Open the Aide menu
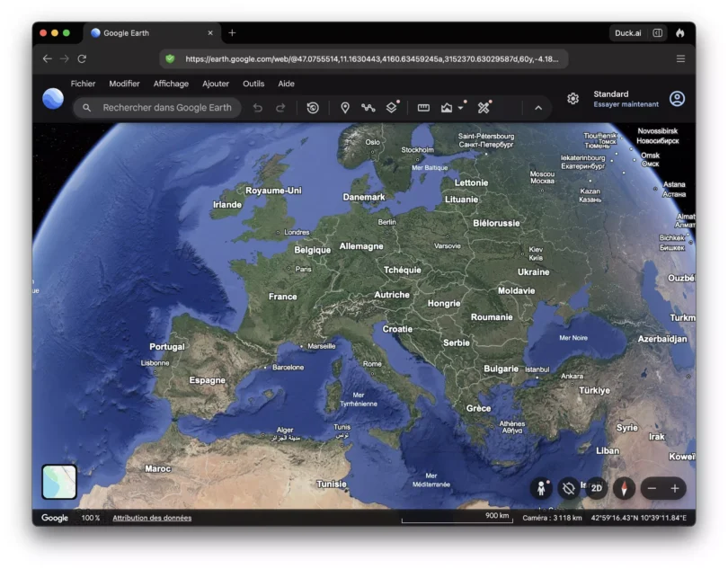Image resolution: width=728 pixels, height=569 pixels. (x=286, y=84)
